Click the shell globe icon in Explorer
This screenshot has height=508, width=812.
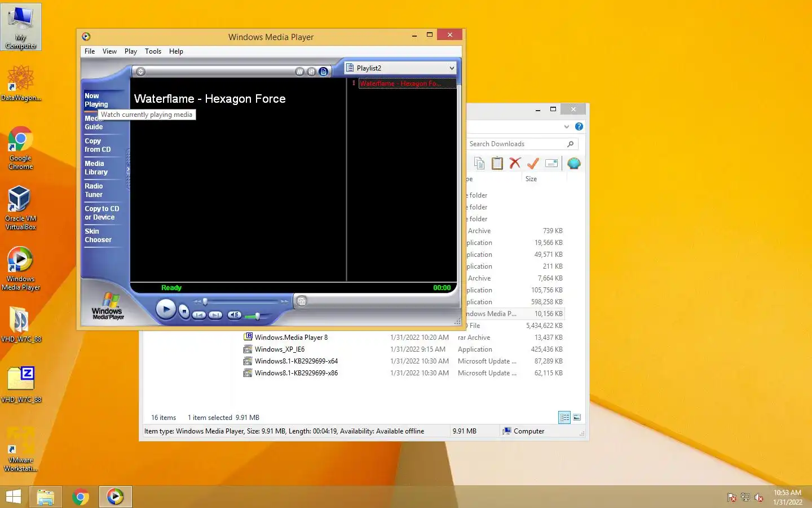pyautogui.click(x=574, y=164)
